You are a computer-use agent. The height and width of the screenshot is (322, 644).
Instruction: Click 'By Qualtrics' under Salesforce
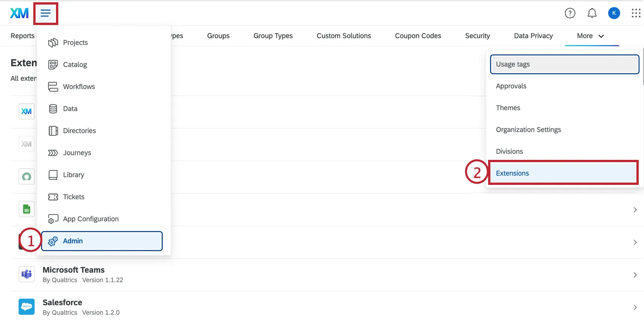pos(60,313)
